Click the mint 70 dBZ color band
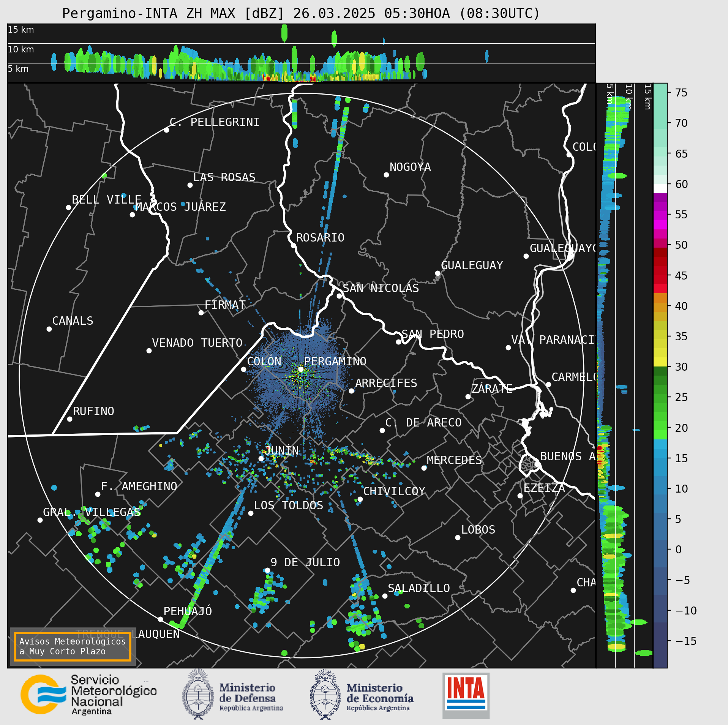The width and height of the screenshot is (728, 725). (660, 124)
